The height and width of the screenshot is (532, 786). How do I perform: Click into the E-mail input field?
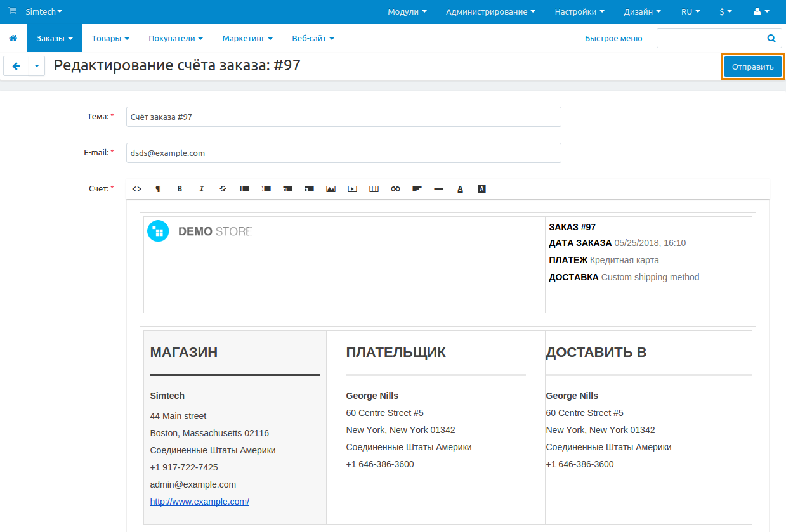pyautogui.click(x=343, y=153)
